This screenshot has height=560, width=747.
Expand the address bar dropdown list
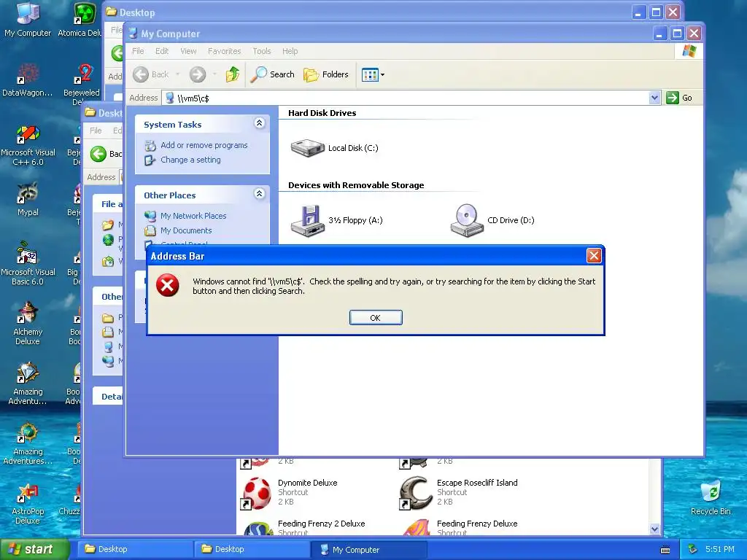tap(654, 98)
